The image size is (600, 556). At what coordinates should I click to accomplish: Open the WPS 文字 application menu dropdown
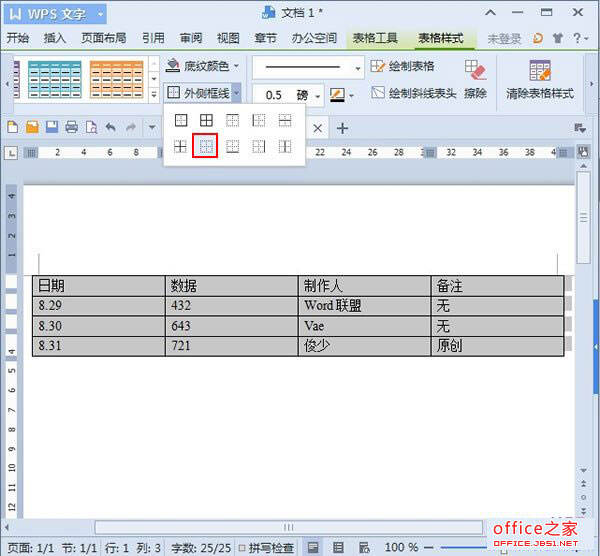(101, 15)
